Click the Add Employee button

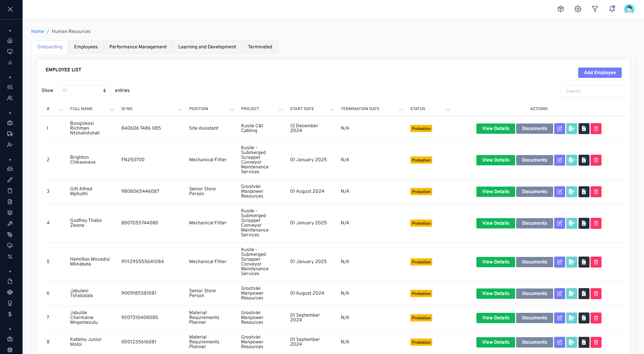click(x=600, y=73)
